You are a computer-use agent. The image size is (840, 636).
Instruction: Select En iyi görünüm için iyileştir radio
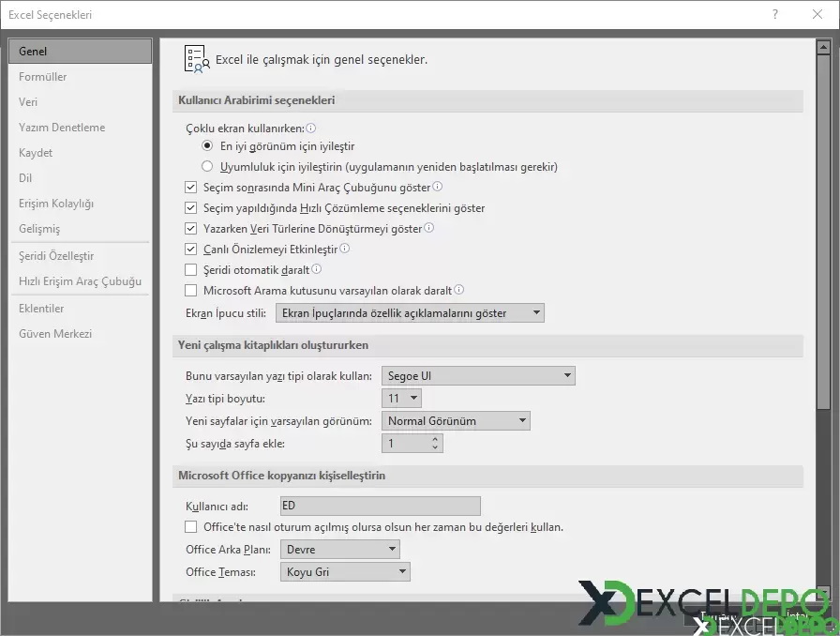click(207, 145)
